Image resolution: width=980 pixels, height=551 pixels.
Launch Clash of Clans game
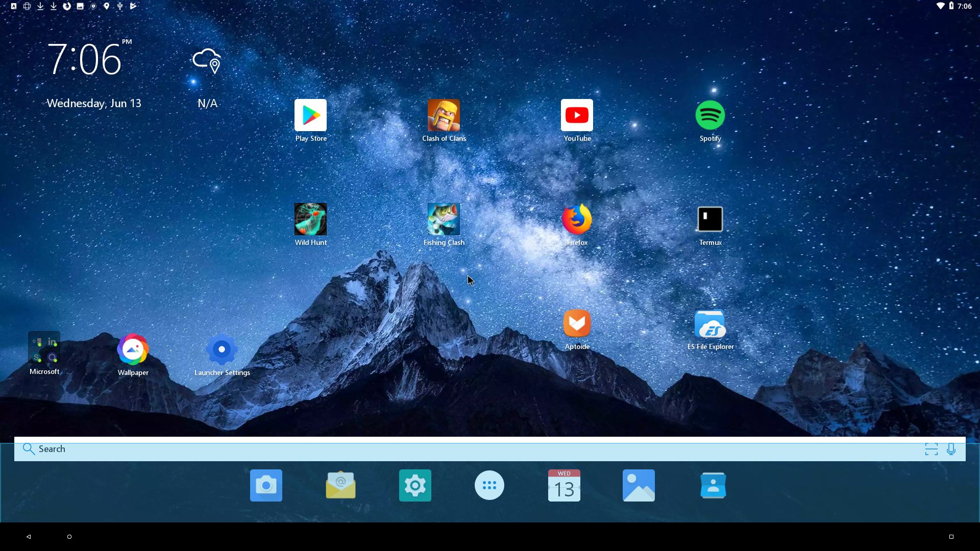point(444,115)
